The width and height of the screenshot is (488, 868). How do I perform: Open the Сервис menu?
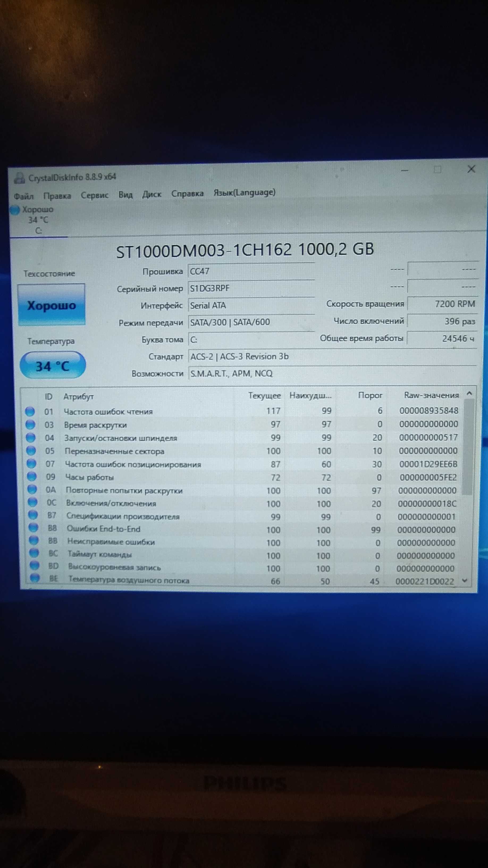pos(95,195)
